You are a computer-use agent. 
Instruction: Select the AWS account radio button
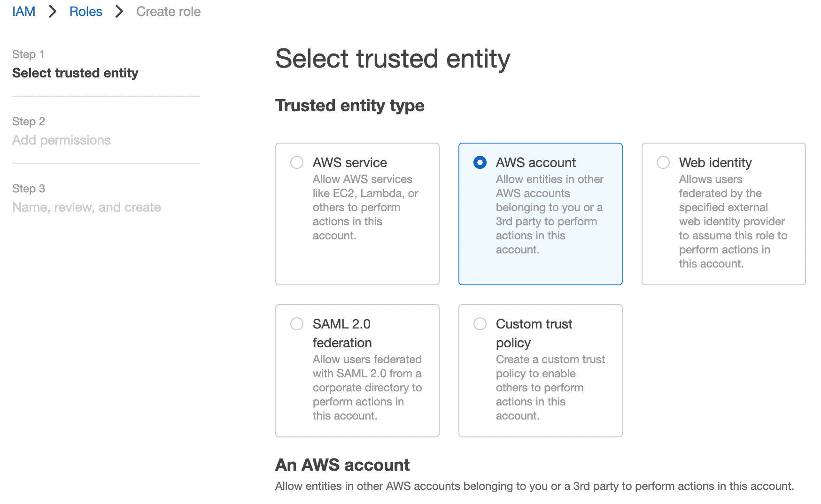480,162
